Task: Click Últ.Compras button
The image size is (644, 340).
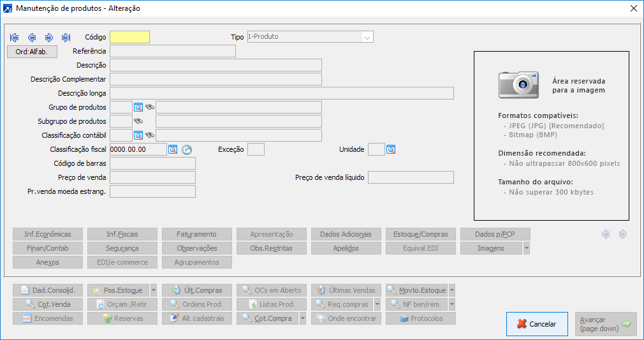Action: click(197, 290)
